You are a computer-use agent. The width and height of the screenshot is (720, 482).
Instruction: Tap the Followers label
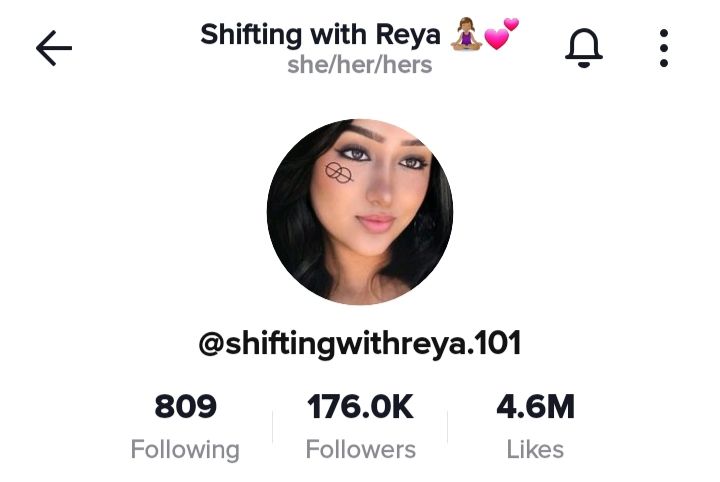pyautogui.click(x=360, y=449)
